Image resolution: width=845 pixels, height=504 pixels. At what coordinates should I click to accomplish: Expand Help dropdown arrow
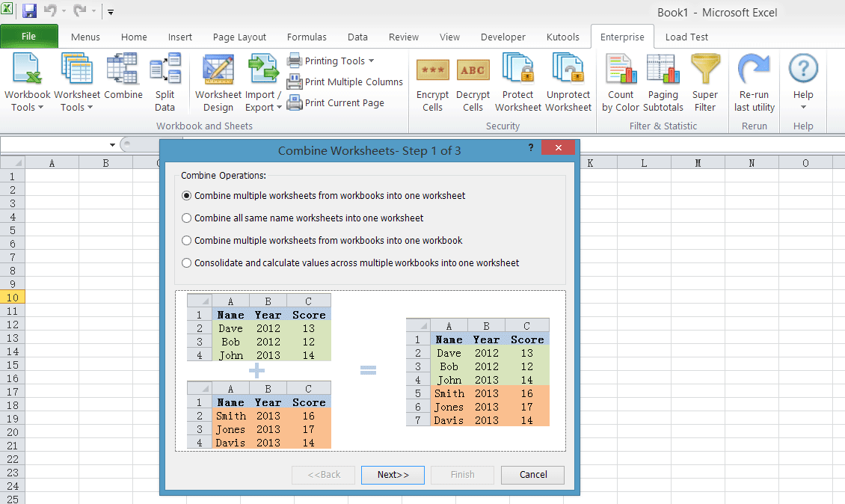pos(803,107)
